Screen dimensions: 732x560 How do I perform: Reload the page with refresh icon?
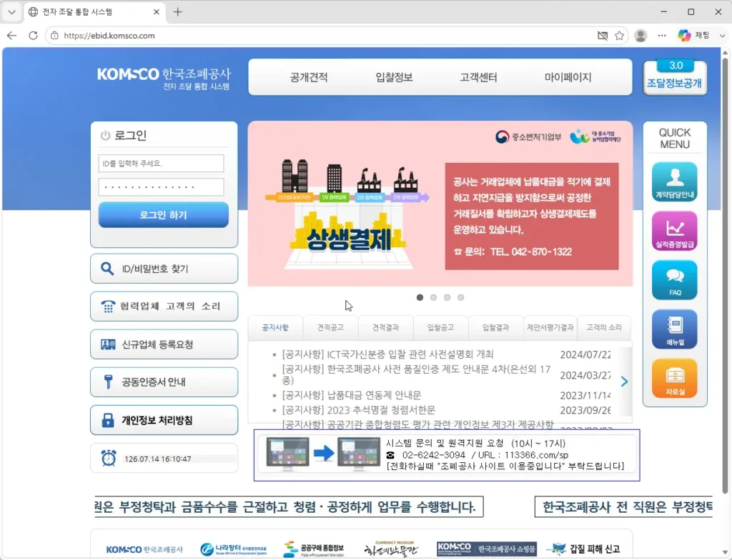coord(33,36)
